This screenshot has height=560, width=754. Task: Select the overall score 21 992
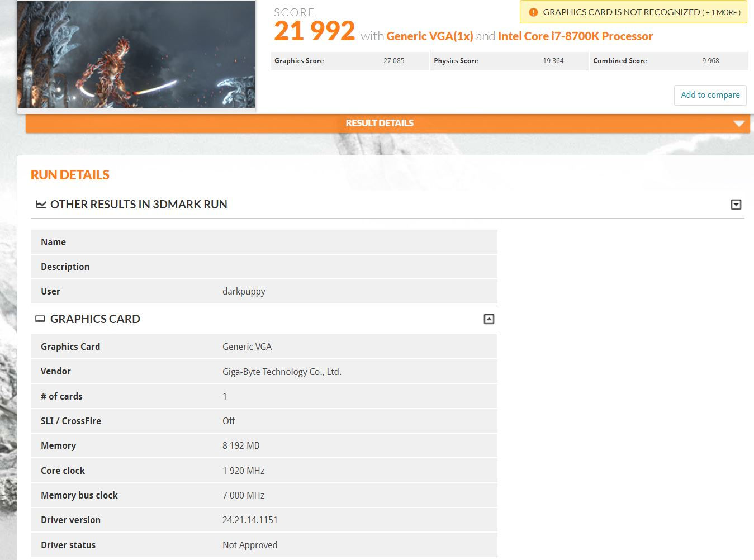(315, 31)
